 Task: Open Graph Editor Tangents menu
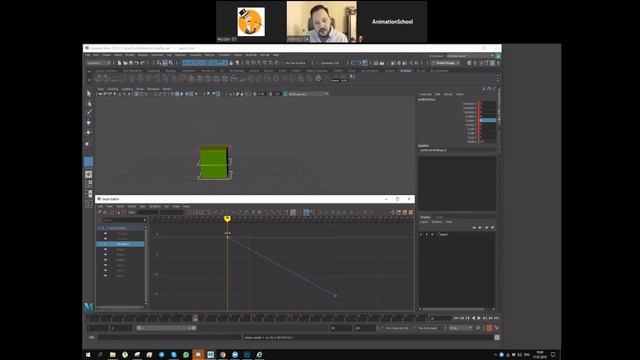(x=155, y=207)
